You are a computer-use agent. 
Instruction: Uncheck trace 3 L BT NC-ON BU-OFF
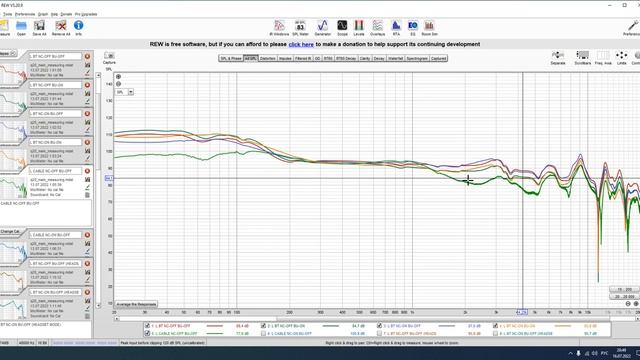click(x=379, y=326)
